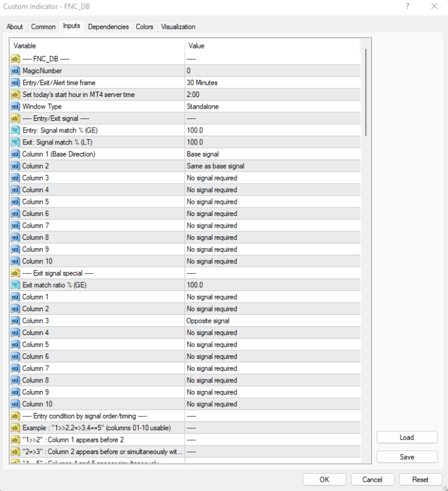Click the icon beside Column 1 (Base Direction)

15,154
